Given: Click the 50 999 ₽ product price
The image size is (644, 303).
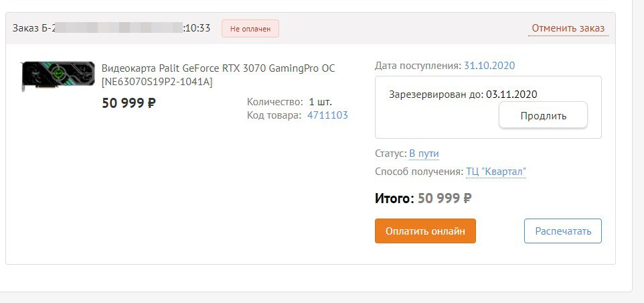Looking at the screenshot, I should (x=129, y=103).
